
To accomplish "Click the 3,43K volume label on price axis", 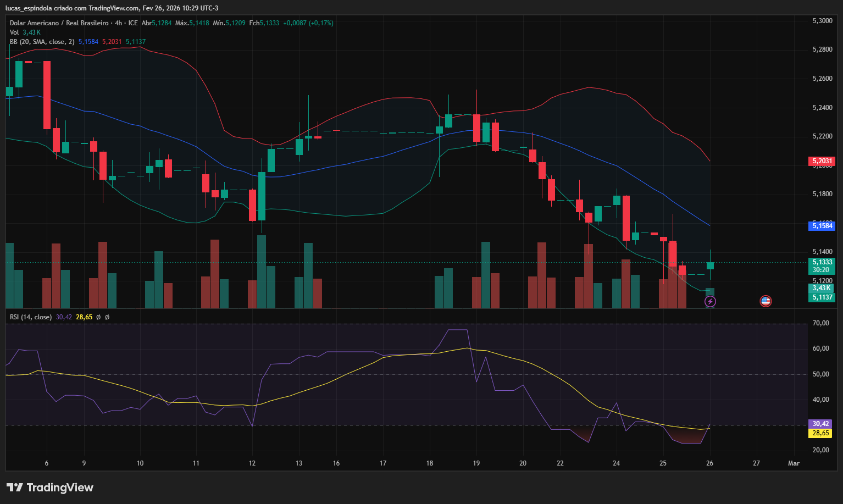I will (x=822, y=288).
